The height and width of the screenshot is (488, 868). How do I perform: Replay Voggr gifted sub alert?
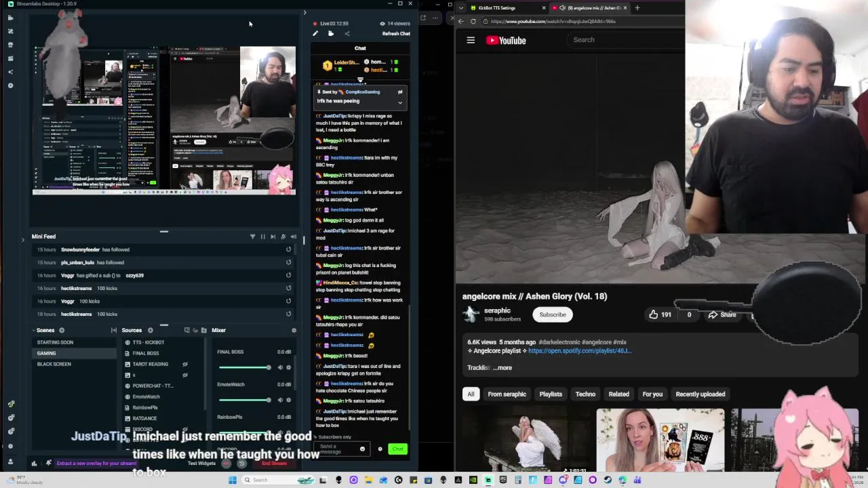tap(288, 275)
